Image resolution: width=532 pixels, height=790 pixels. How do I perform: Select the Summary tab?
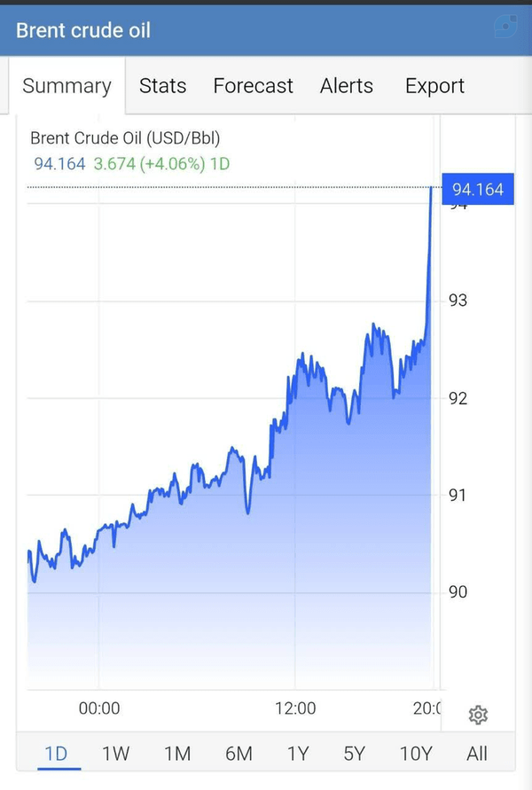tap(67, 86)
